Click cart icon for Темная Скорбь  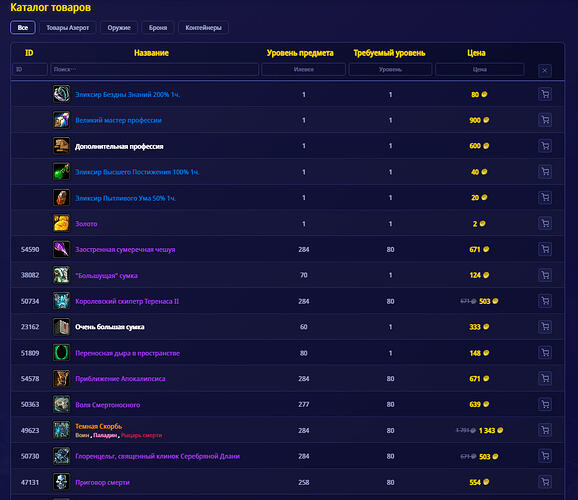[545, 430]
